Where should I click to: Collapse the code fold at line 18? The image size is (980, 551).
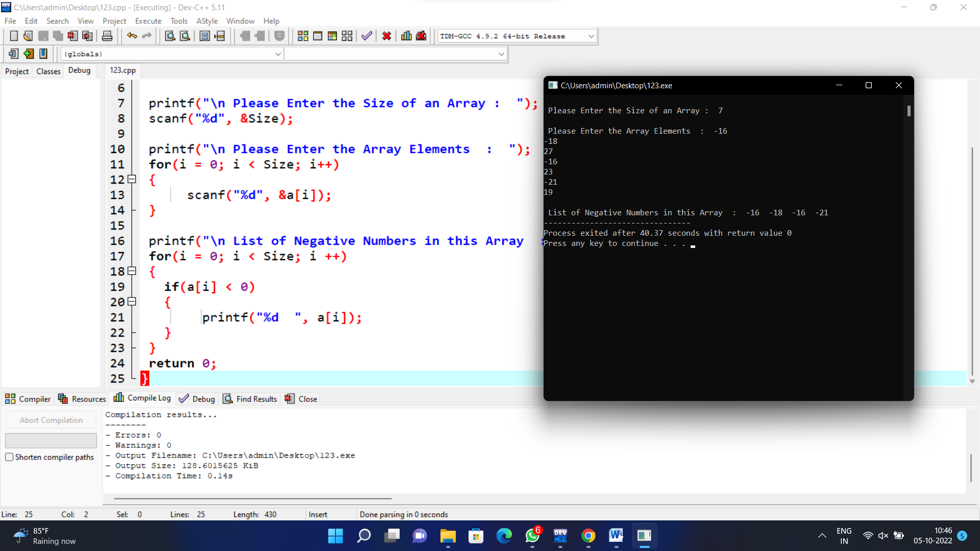click(x=132, y=271)
